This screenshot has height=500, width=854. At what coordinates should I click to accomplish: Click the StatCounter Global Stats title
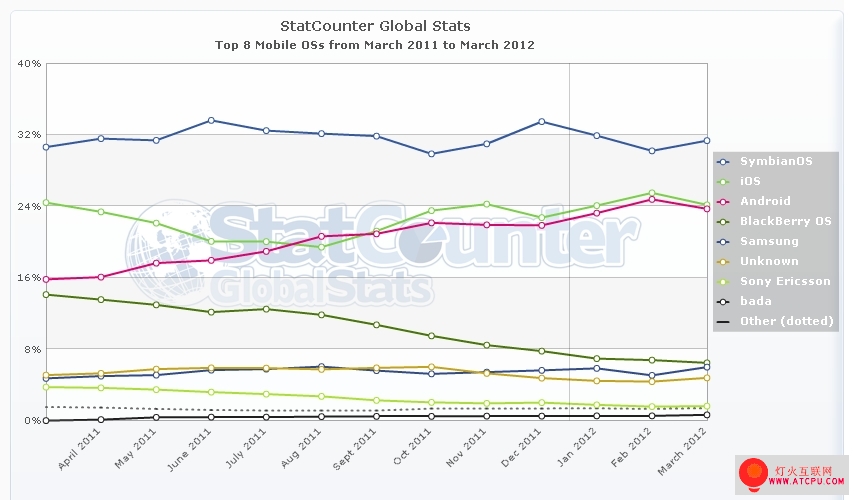coord(375,26)
